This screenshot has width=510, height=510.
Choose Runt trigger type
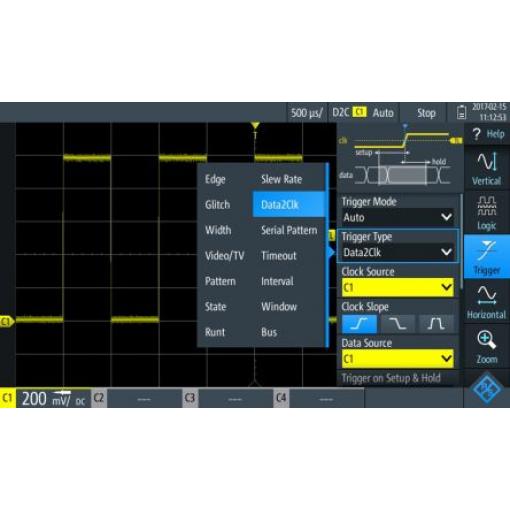point(215,332)
